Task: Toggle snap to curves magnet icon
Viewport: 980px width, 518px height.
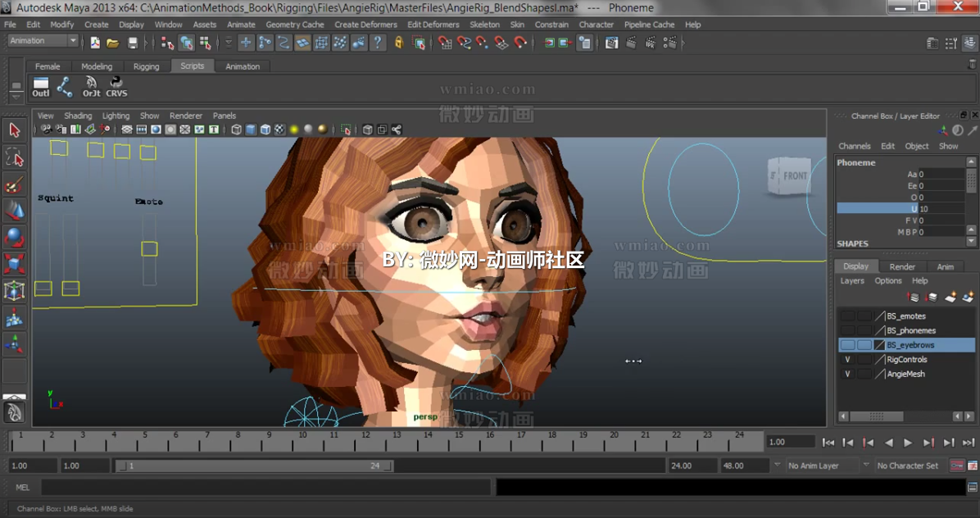Action: (464, 43)
